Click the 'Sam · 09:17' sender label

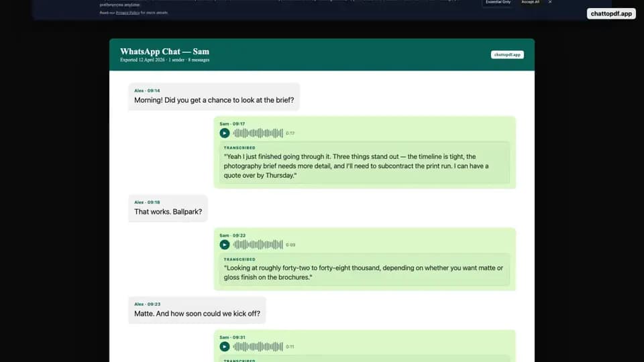(232, 123)
